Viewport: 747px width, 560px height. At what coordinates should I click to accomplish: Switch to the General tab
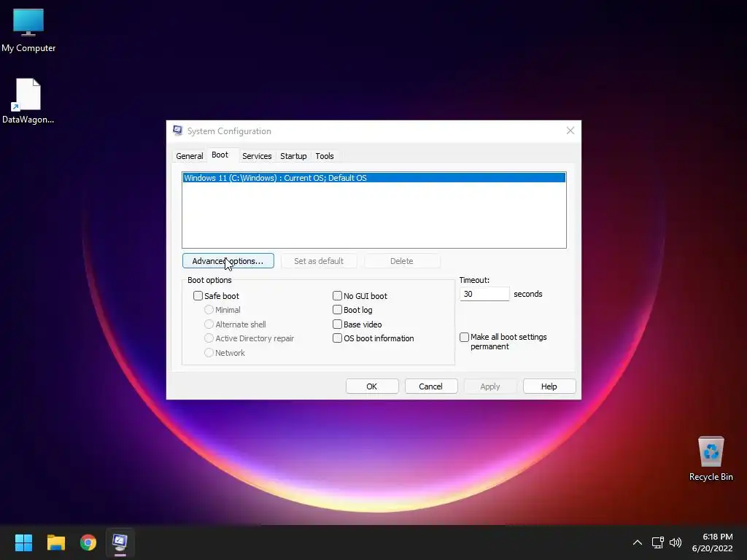point(189,156)
